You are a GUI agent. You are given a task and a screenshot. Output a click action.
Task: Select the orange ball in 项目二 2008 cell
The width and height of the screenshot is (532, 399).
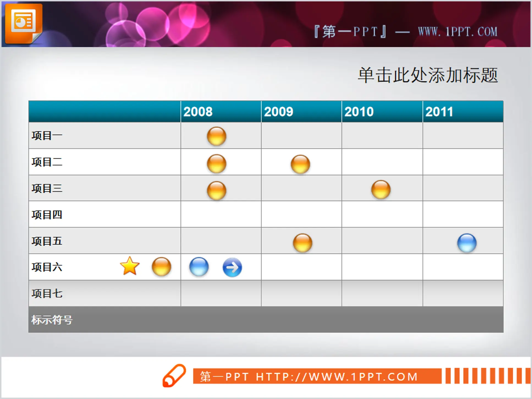tap(217, 164)
